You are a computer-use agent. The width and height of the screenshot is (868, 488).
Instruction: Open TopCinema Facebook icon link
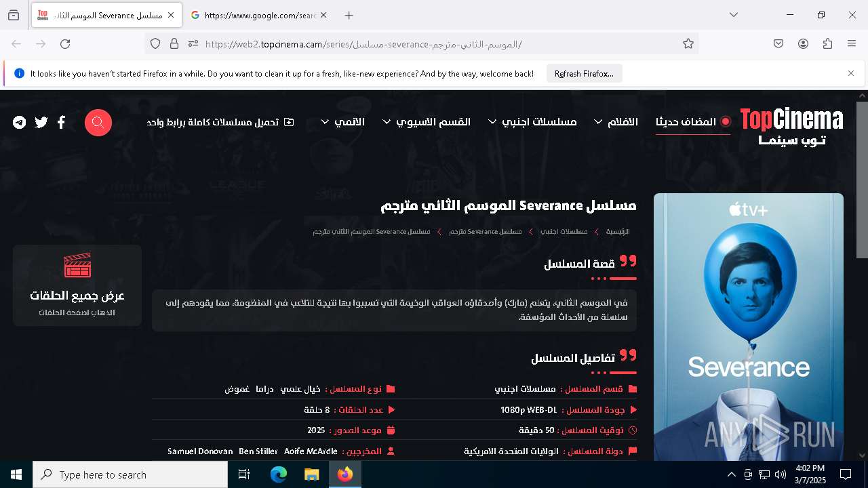click(x=61, y=123)
